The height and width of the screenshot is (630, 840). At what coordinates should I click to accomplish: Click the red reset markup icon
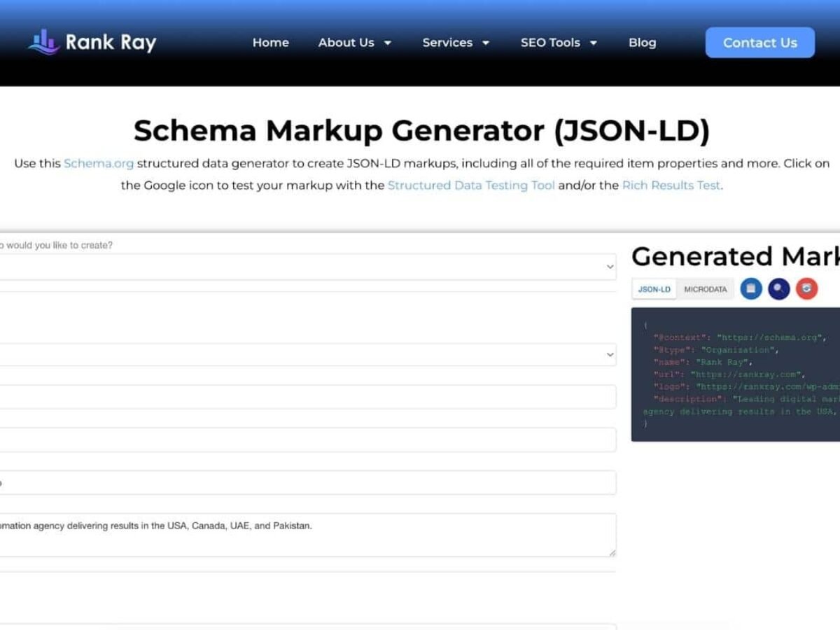(x=807, y=288)
